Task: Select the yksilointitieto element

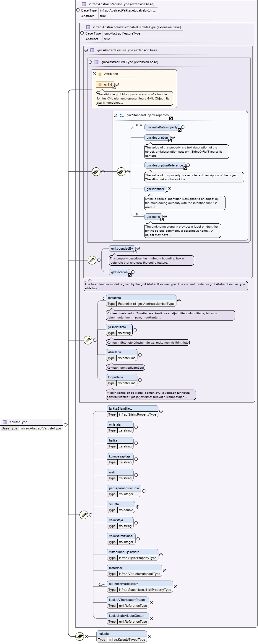Action: tap(119, 330)
